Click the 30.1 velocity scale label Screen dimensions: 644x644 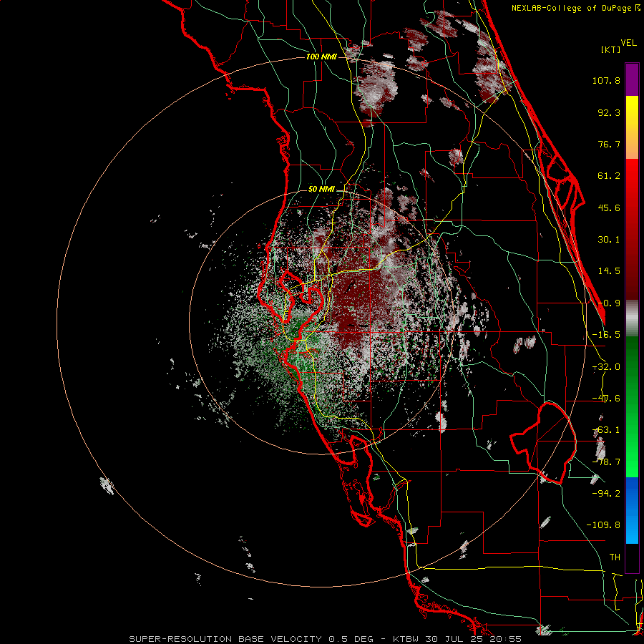pos(609,240)
